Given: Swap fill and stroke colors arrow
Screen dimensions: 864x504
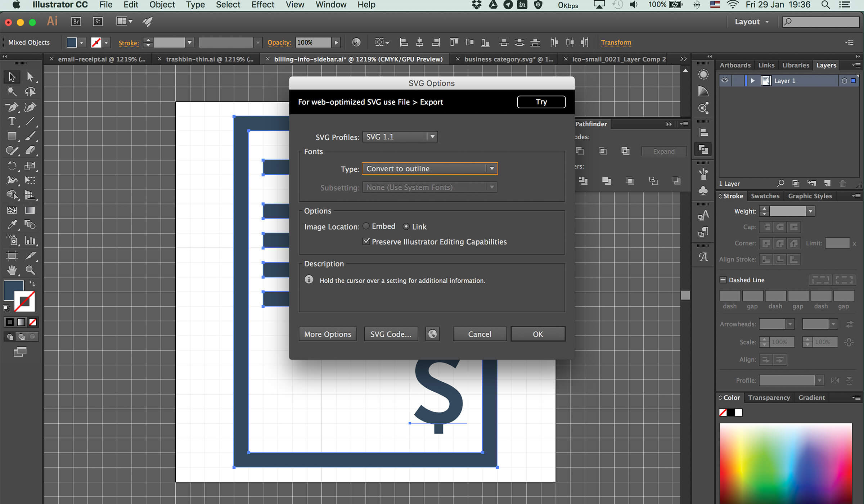Looking at the screenshot, I should 32,283.
